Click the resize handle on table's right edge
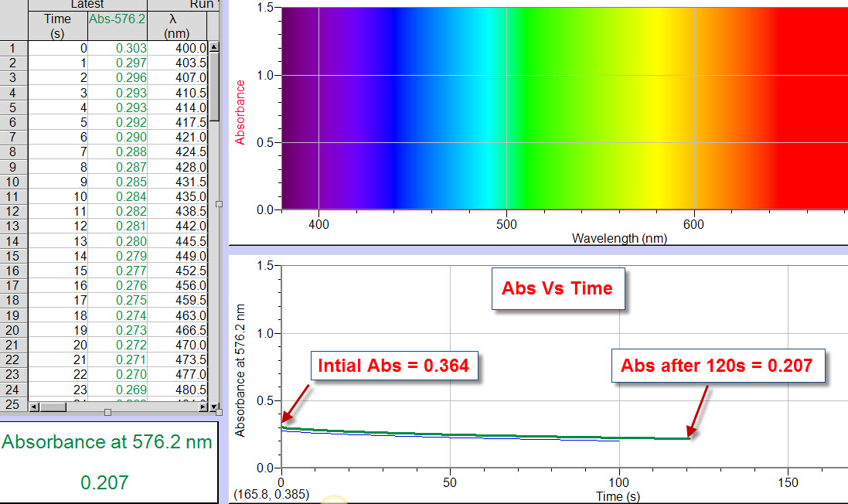 pyautogui.click(x=219, y=204)
